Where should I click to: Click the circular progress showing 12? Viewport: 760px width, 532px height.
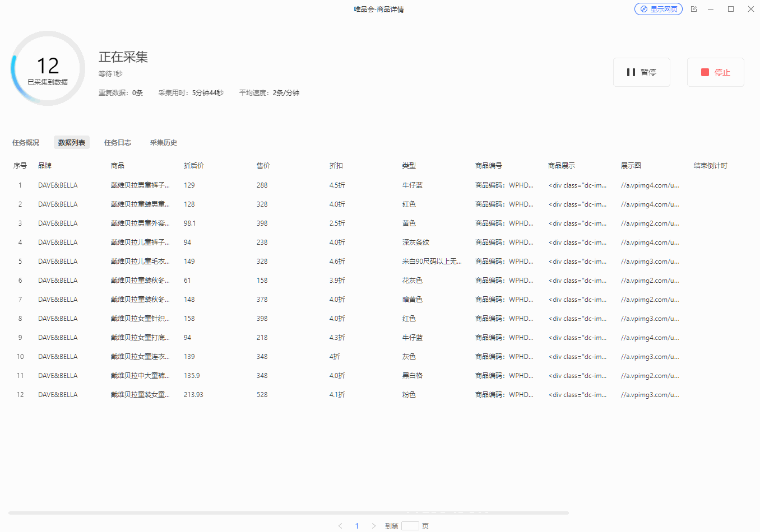(48, 68)
